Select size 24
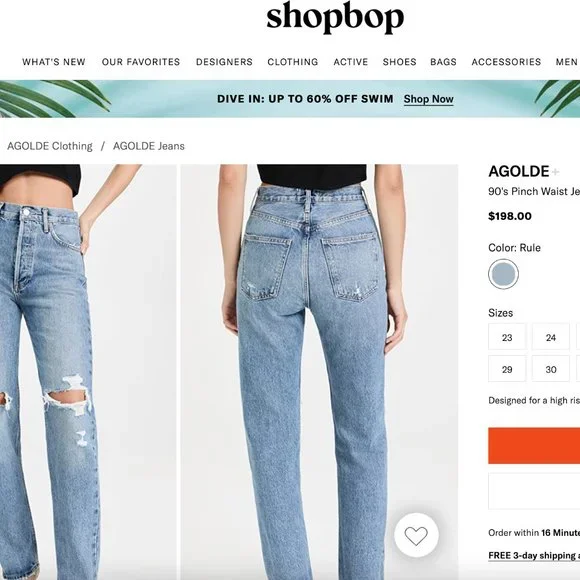The height and width of the screenshot is (580, 580). click(x=551, y=337)
